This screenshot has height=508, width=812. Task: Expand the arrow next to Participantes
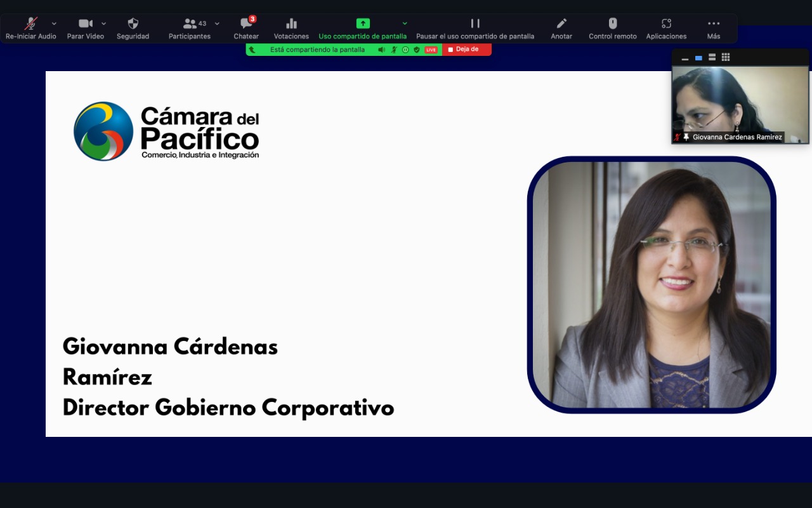[217, 23]
